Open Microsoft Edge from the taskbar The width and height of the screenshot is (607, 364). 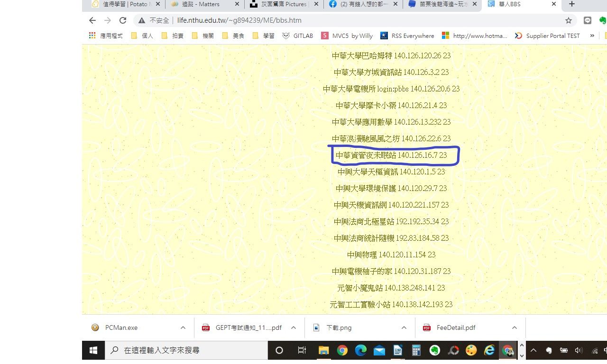point(361,350)
